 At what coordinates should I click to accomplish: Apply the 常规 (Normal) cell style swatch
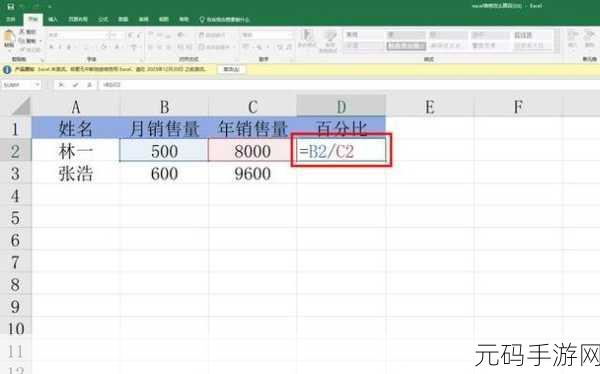point(363,35)
